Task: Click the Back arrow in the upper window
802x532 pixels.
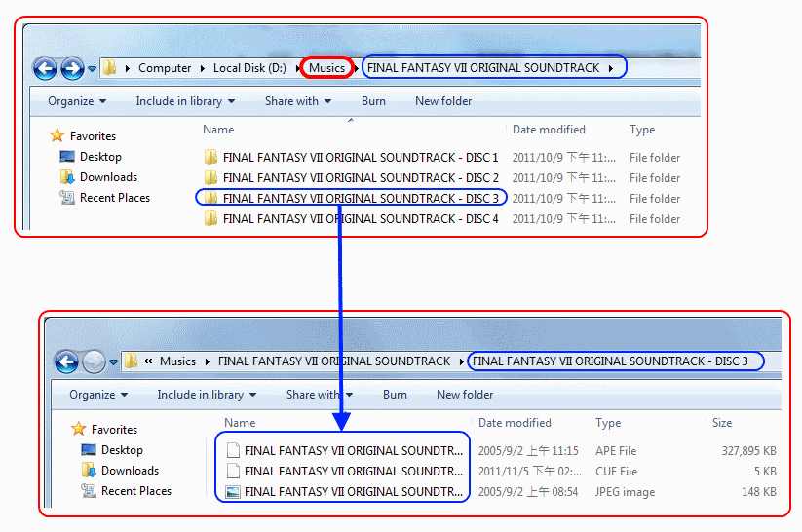Action: 45,68
